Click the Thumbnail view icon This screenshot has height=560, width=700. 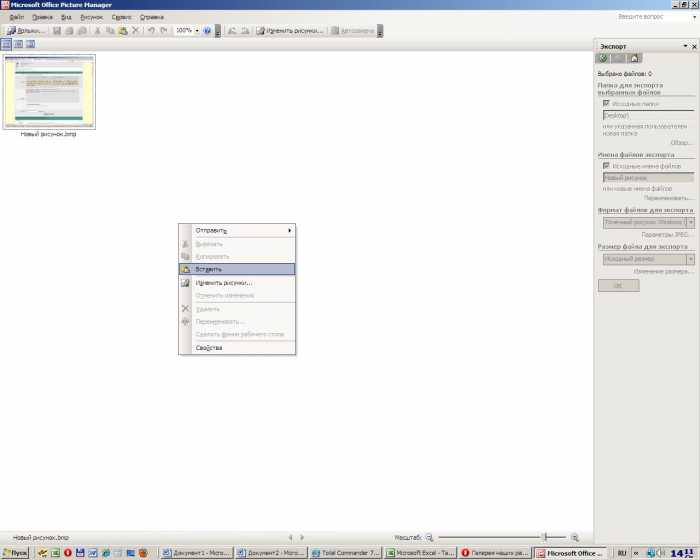coord(6,45)
